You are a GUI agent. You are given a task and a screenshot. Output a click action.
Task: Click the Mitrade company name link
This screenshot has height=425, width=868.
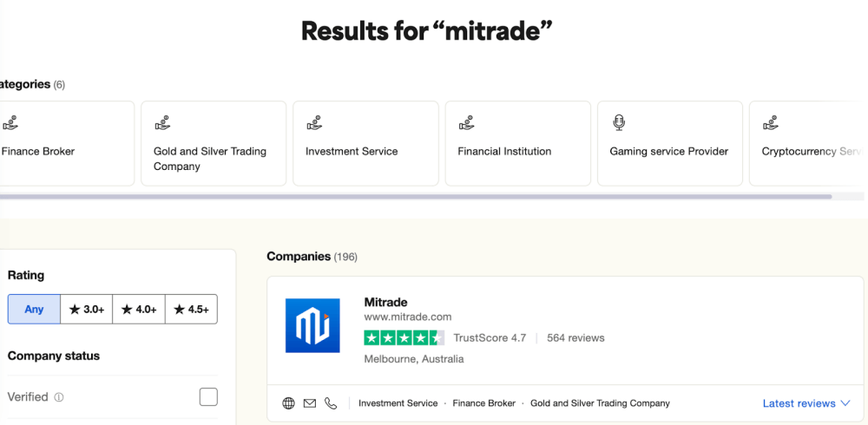point(385,303)
